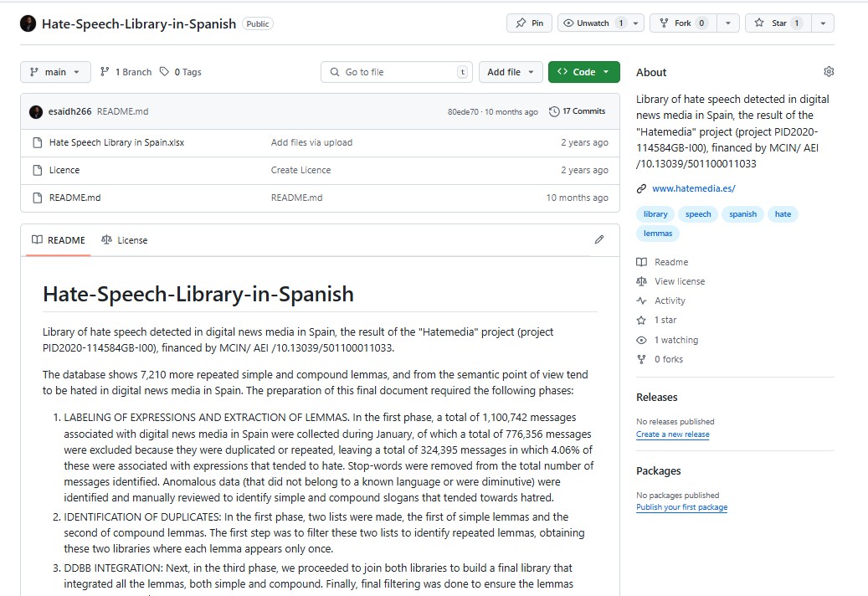Click the repository owner avatar beside the title
The width and height of the screenshot is (868, 596).
click(x=28, y=23)
